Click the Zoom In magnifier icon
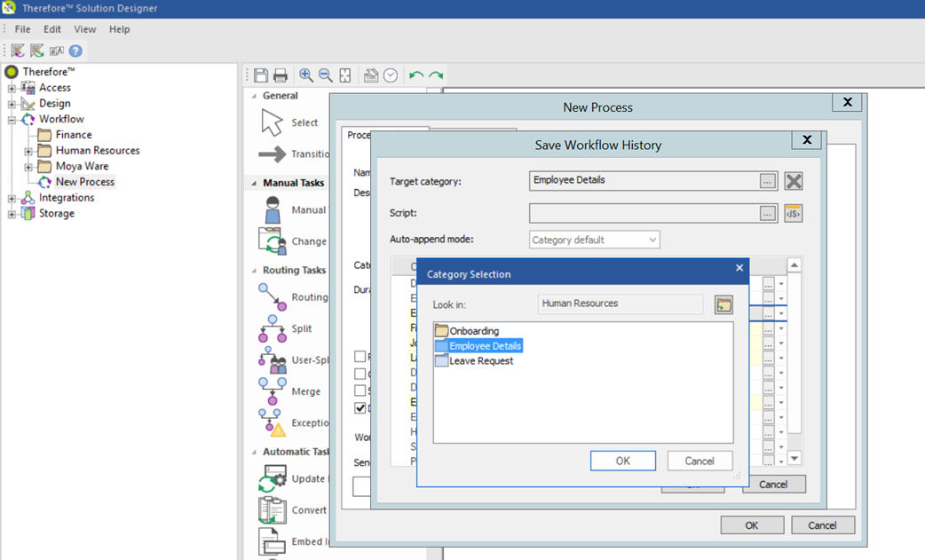The width and height of the screenshot is (925, 560). click(x=305, y=75)
